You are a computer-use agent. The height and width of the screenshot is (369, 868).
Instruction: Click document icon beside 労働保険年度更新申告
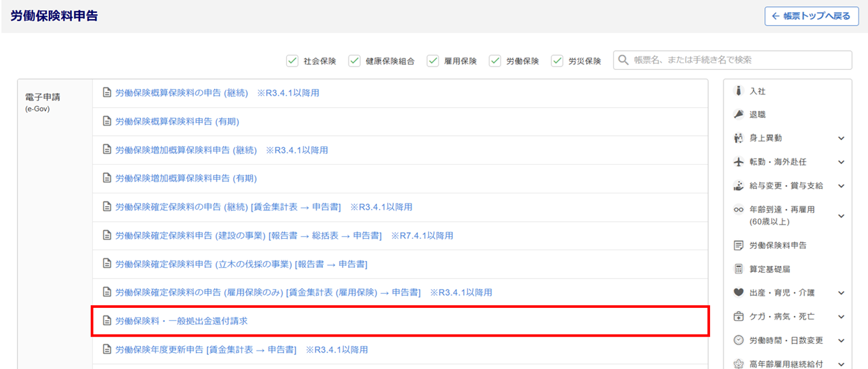click(106, 349)
